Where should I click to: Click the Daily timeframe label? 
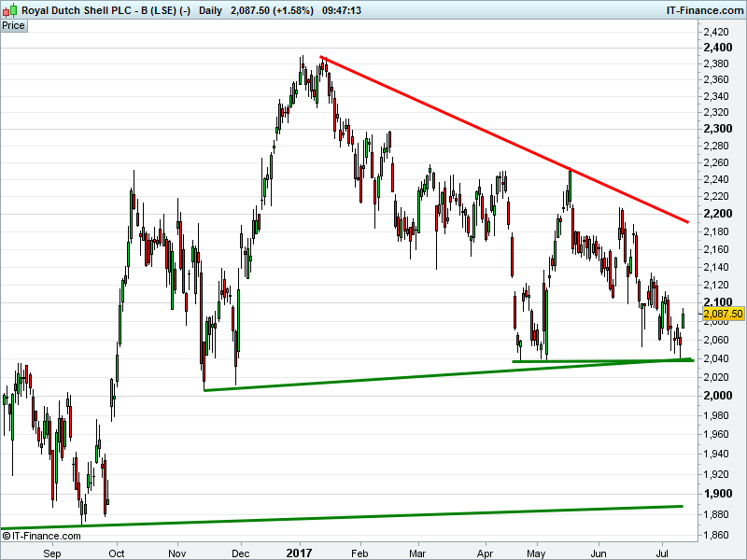(210, 10)
